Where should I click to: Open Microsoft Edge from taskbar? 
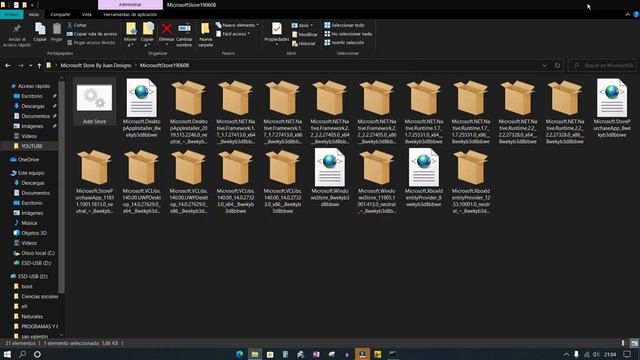[240, 354]
